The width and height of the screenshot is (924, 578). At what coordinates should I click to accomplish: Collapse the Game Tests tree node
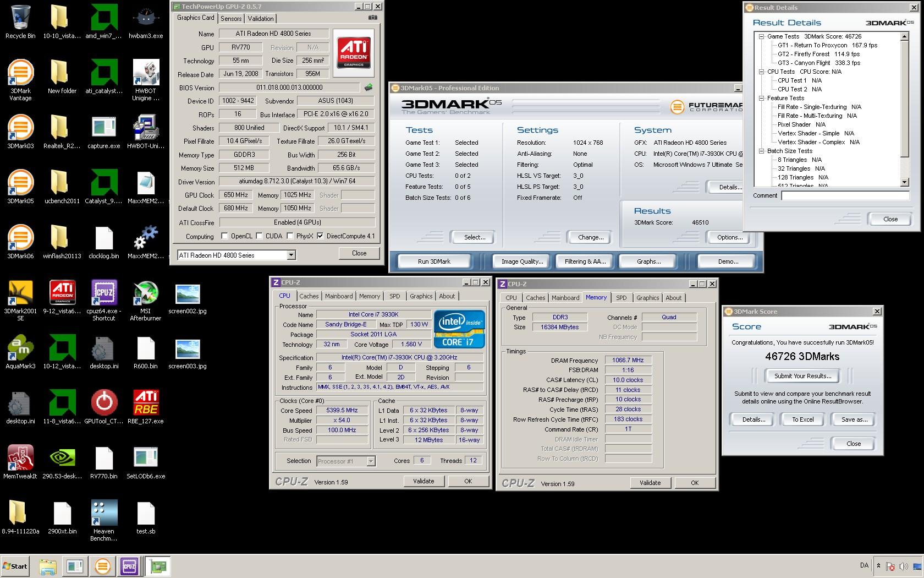pos(762,36)
